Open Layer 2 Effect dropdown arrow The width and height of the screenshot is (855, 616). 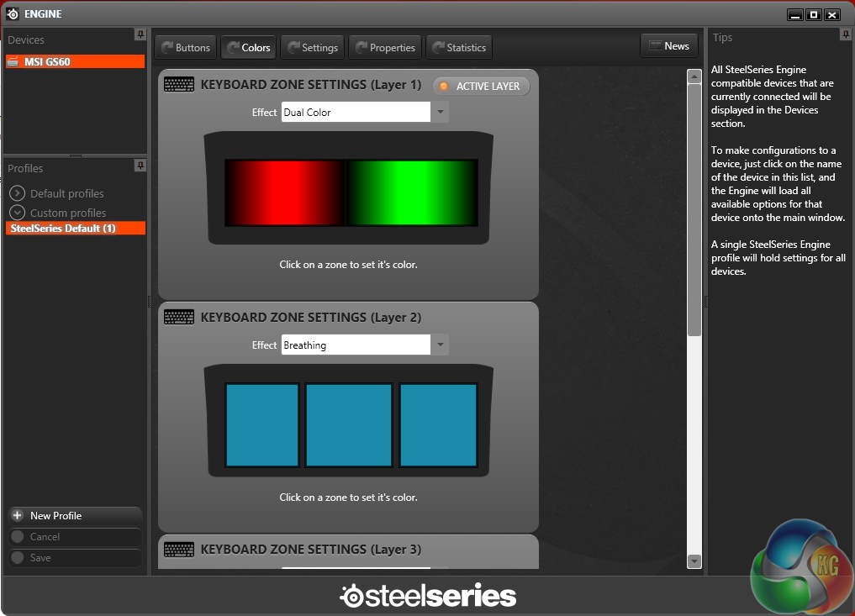click(x=440, y=345)
